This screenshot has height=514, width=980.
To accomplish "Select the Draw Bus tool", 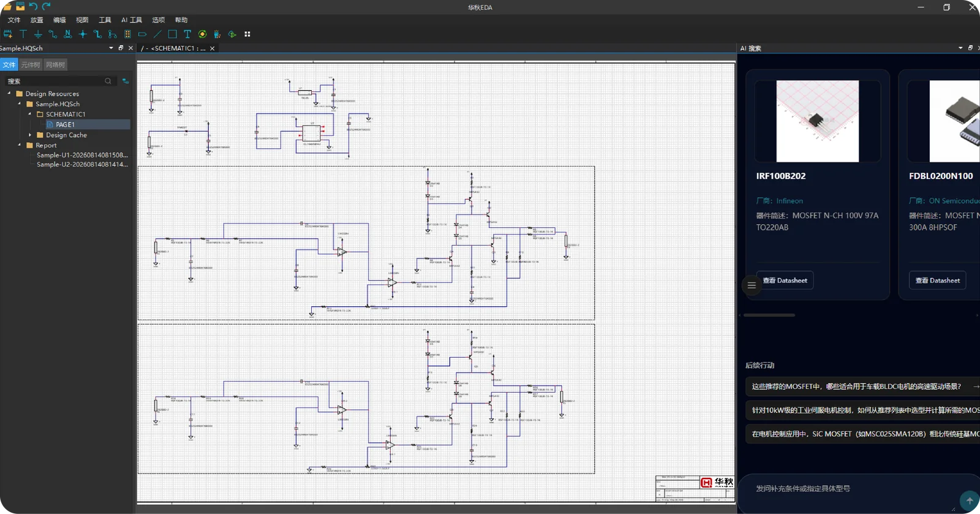I will [x=97, y=34].
